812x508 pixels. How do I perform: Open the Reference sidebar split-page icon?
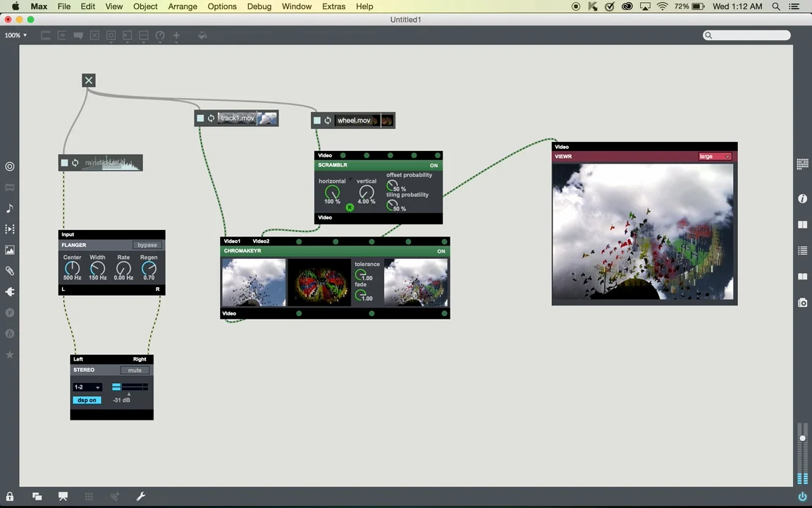click(802, 224)
